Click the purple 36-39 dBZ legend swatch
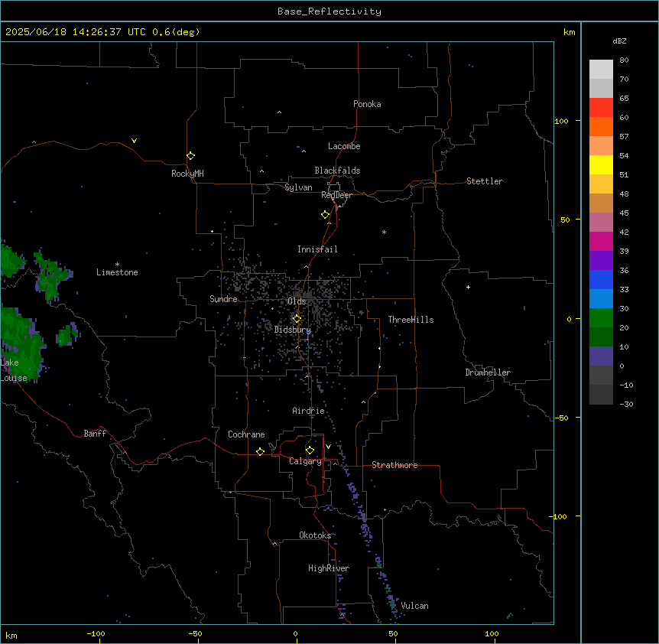This screenshot has height=644, width=659. click(x=601, y=261)
